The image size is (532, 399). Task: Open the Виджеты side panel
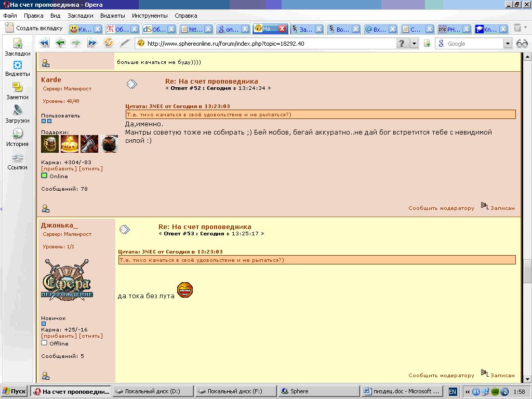(18, 69)
